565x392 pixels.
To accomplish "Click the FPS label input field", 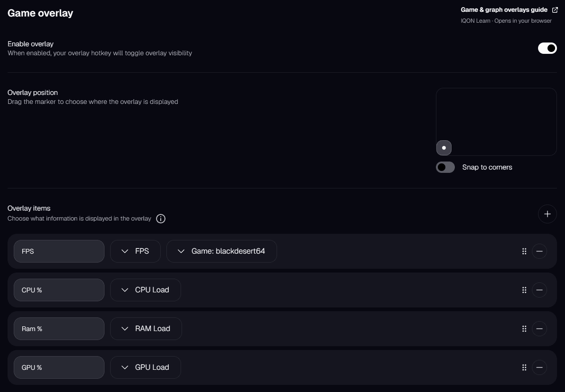I will (x=59, y=251).
